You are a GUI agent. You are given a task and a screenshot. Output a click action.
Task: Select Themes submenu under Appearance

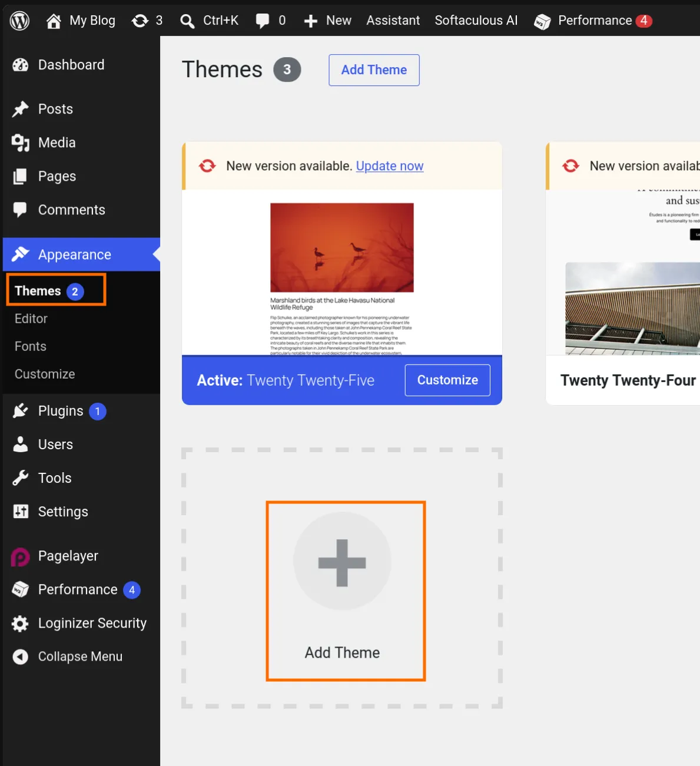click(38, 291)
